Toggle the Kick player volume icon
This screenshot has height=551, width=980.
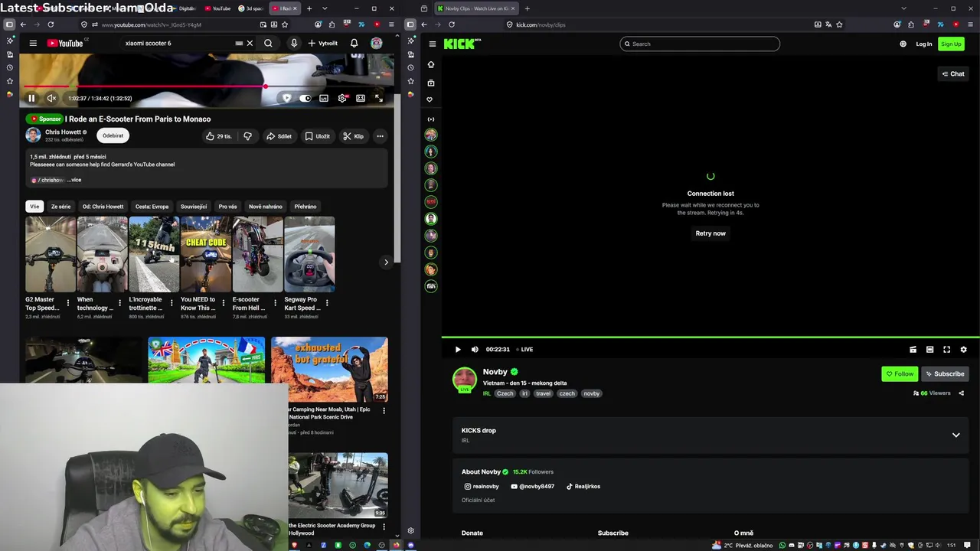tap(475, 349)
